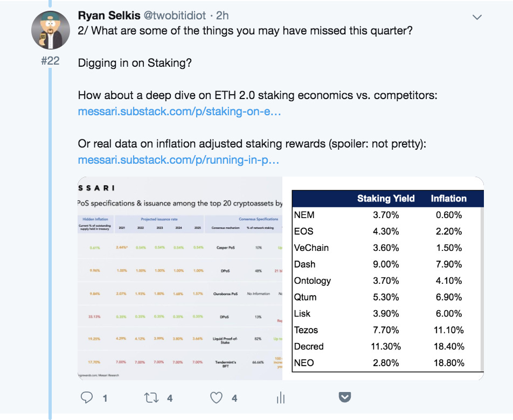Expand the tweet options chevron

477,17
